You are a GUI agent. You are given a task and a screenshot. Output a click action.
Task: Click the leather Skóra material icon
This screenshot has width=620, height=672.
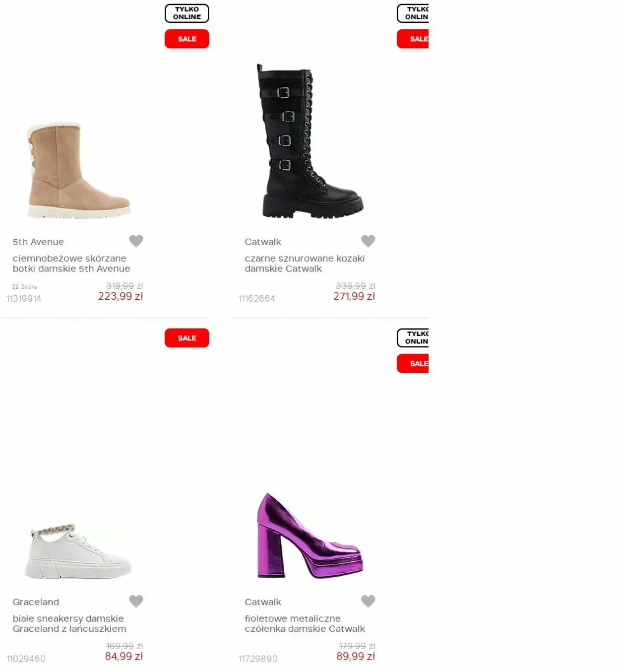pyautogui.click(x=15, y=287)
